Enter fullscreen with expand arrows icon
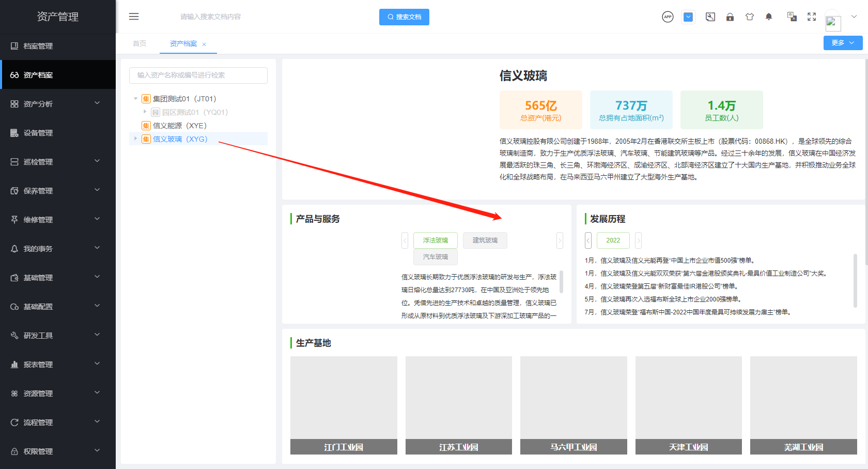Viewport: 868px width, 469px height. pos(812,17)
